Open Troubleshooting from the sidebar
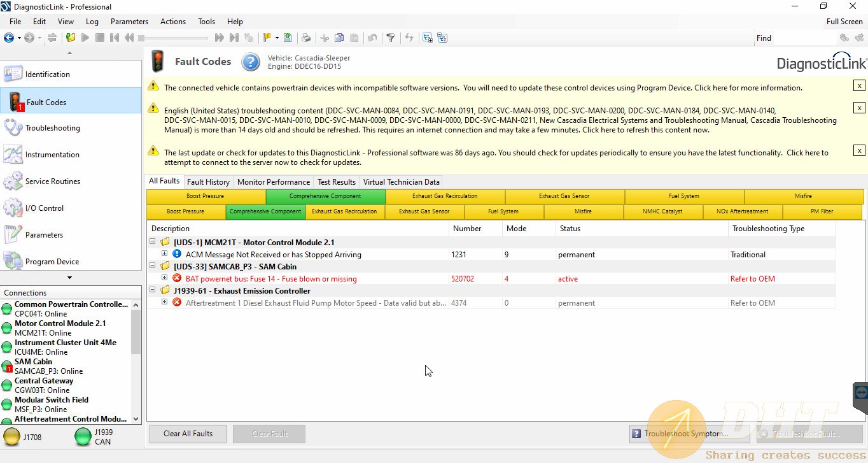Viewport: 868px width, 463px height. point(71,128)
